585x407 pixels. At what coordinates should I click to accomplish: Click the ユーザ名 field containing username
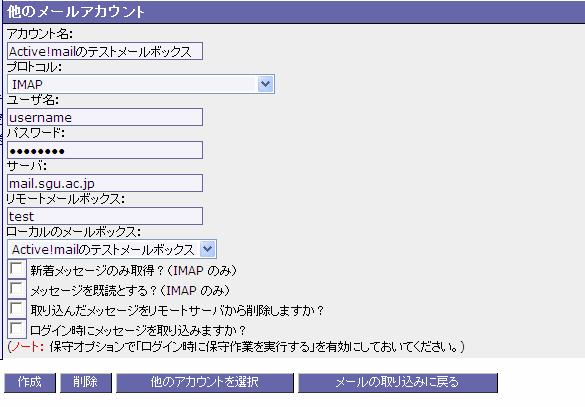(x=105, y=117)
